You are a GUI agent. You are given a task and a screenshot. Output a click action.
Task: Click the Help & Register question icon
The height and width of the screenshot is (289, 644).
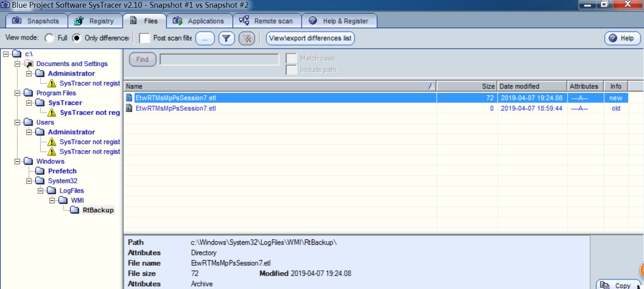click(x=313, y=20)
